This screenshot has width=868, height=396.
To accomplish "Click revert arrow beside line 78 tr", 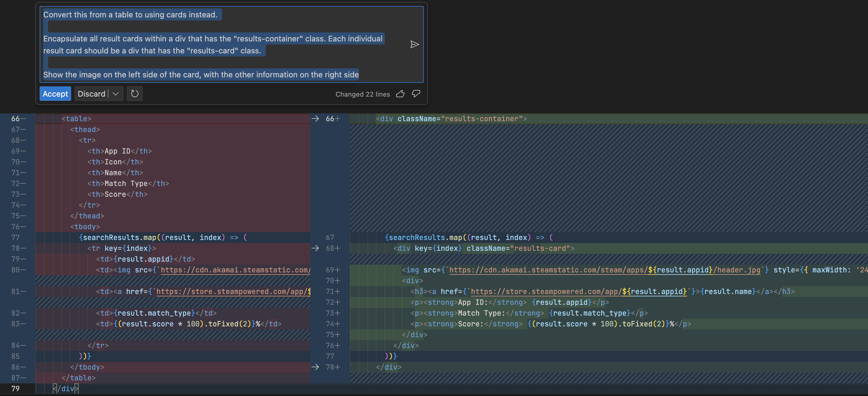I will (315, 248).
